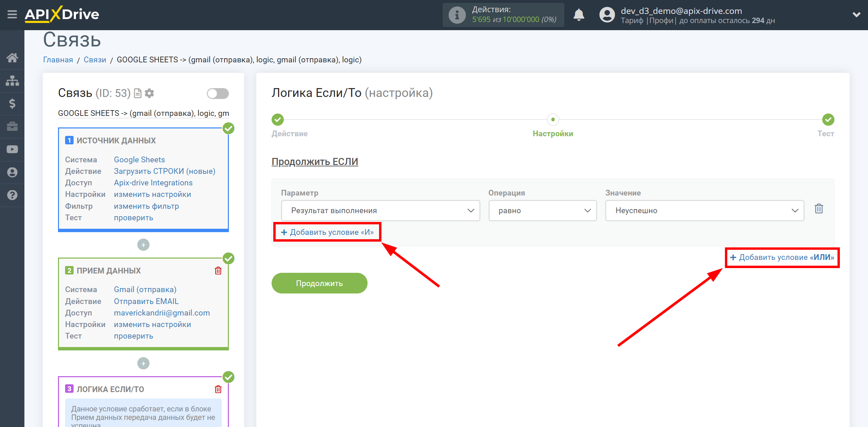The width and height of the screenshot is (868, 427).
Task: Click the connection name field
Action: point(143,113)
